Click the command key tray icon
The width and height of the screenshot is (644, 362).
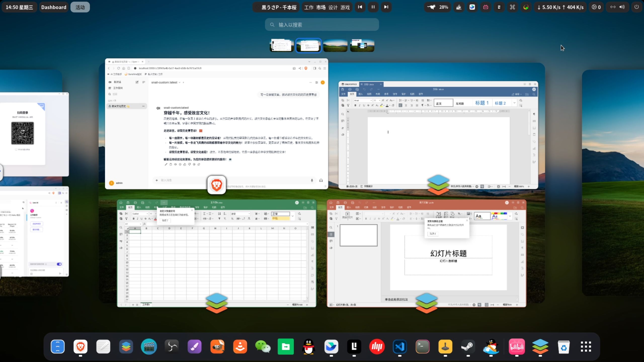click(x=512, y=7)
